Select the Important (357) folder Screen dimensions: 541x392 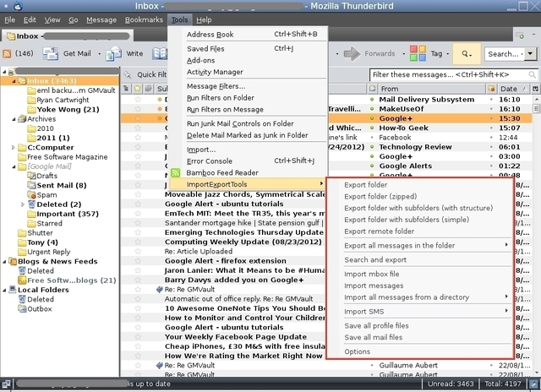tap(68, 214)
